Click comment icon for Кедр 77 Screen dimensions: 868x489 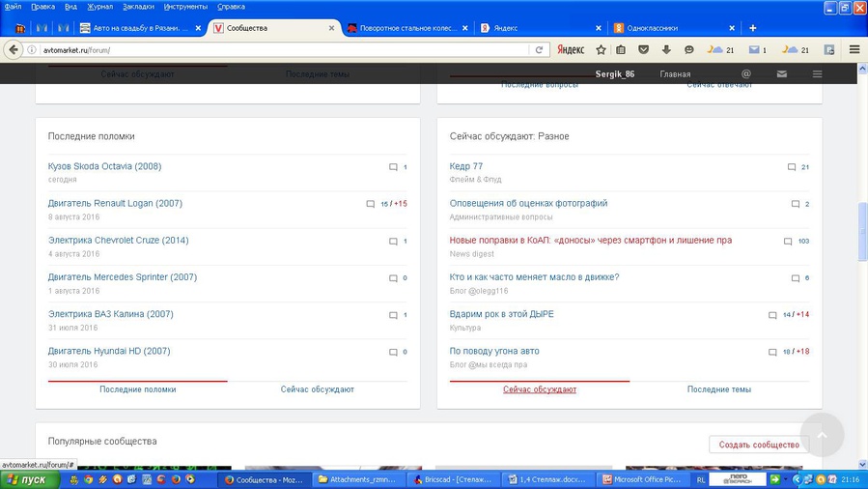coord(792,166)
